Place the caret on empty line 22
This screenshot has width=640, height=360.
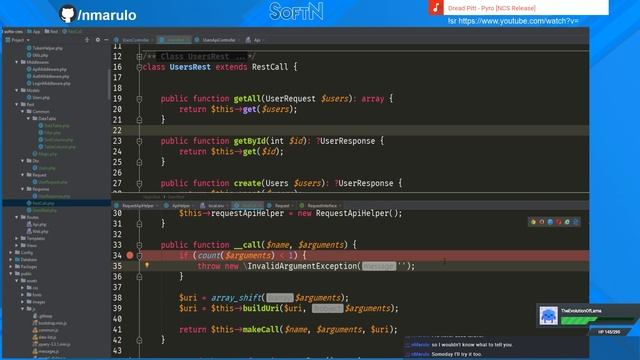pos(363,131)
